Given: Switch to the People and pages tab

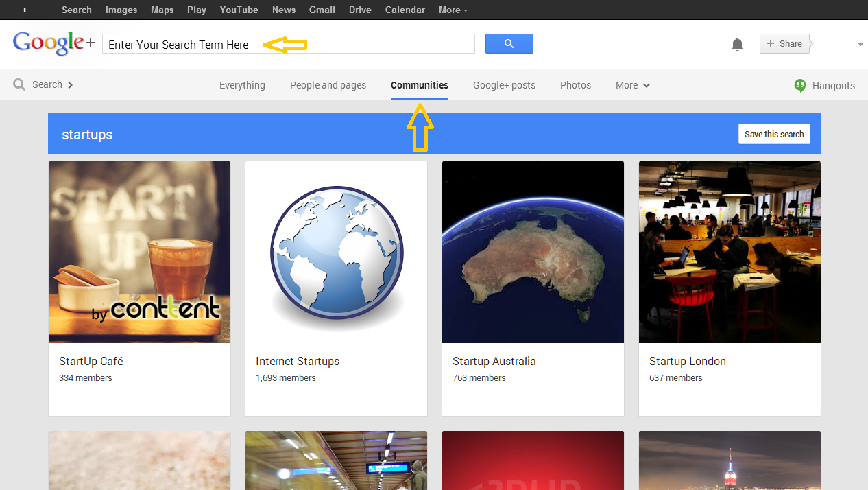Looking at the screenshot, I should [x=328, y=85].
